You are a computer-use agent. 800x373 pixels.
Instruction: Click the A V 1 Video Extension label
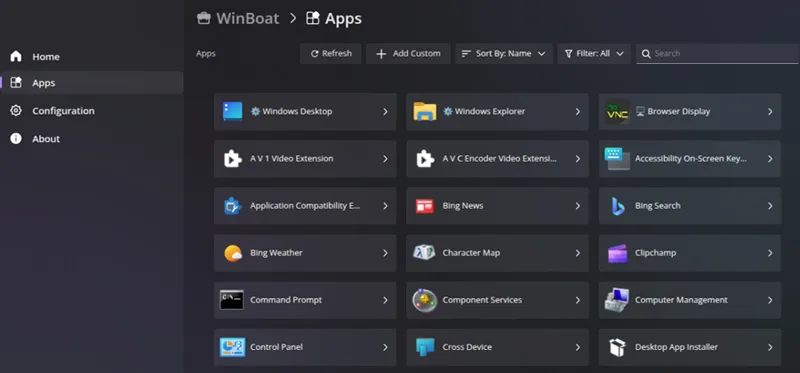291,159
